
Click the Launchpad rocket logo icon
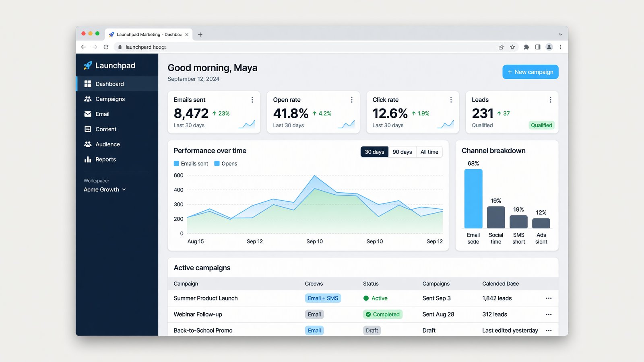point(88,66)
